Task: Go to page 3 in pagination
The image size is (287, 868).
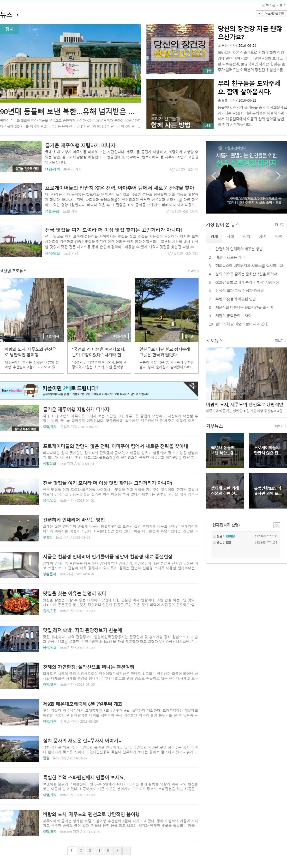Action: [x=90, y=851]
